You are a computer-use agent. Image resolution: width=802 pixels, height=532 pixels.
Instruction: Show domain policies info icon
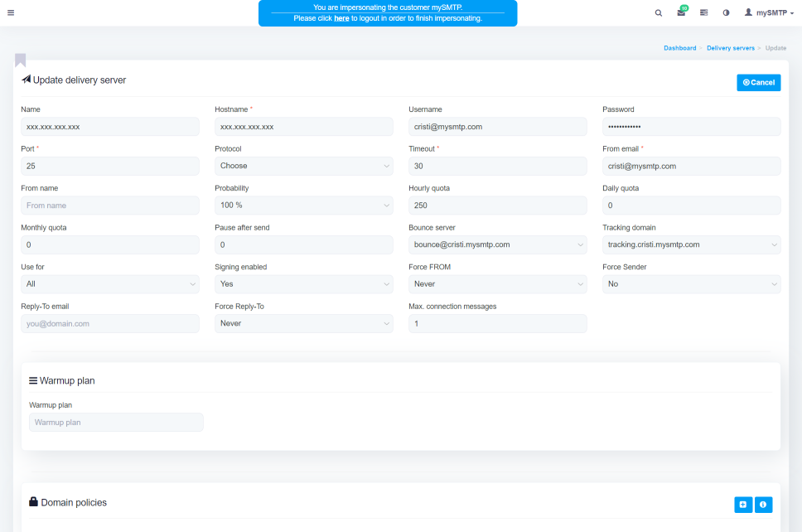763,504
